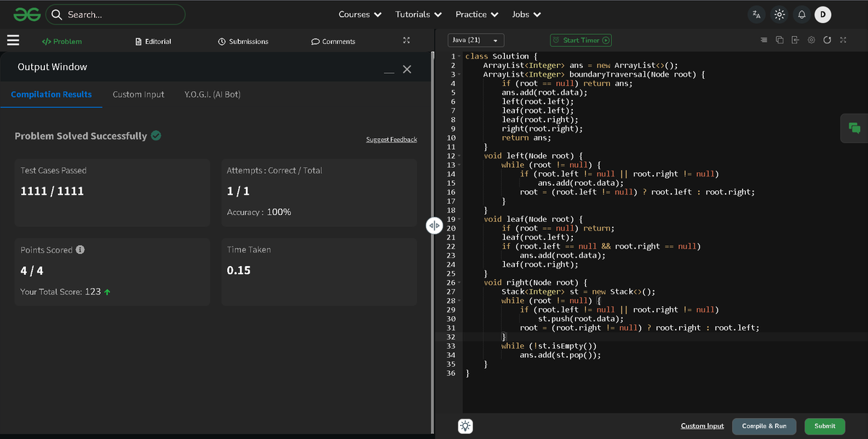Click the search magnifier icon
This screenshot has height=439, width=868.
tap(56, 14)
